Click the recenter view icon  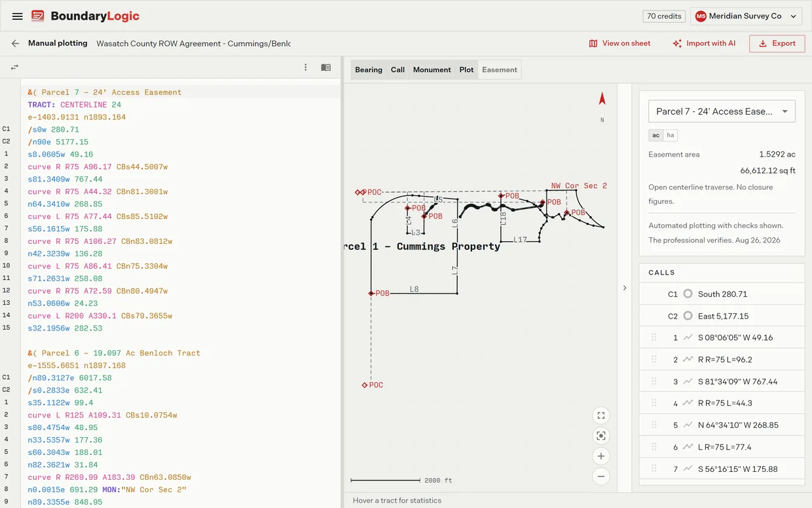point(600,436)
